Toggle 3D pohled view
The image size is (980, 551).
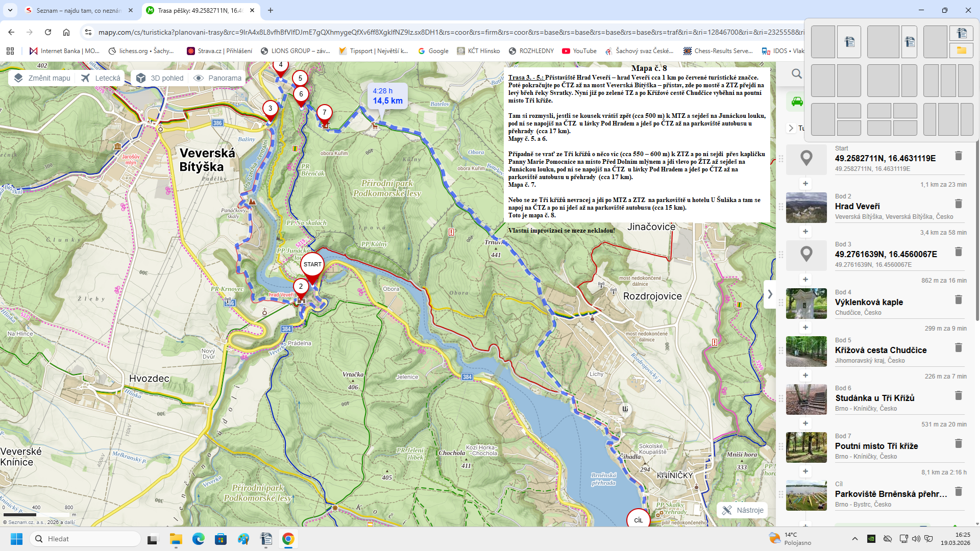pos(160,78)
